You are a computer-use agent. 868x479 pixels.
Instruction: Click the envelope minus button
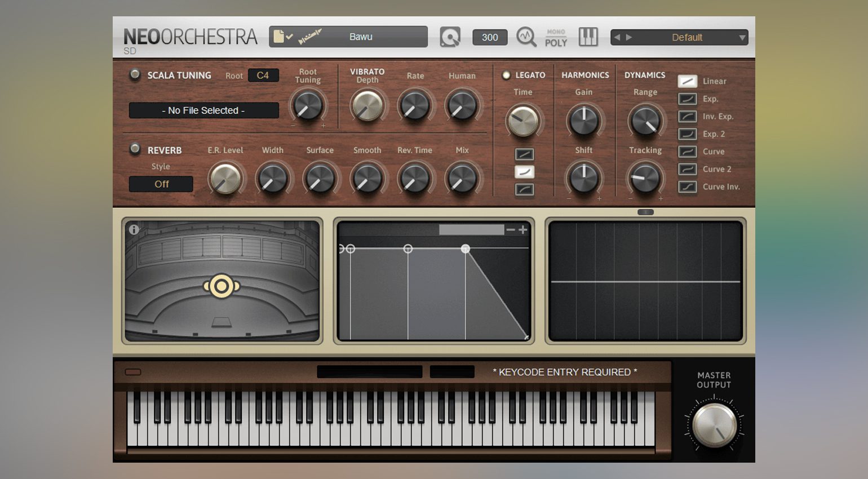pyautogui.click(x=510, y=229)
